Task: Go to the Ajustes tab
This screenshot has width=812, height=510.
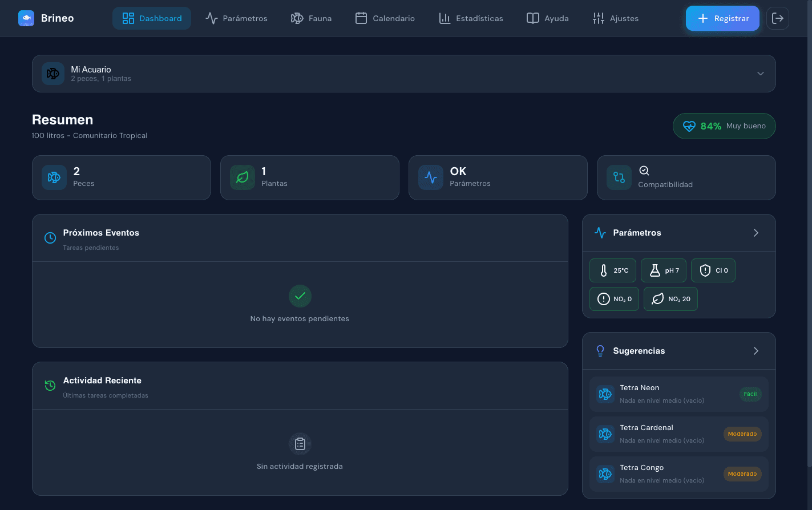Action: pyautogui.click(x=616, y=18)
